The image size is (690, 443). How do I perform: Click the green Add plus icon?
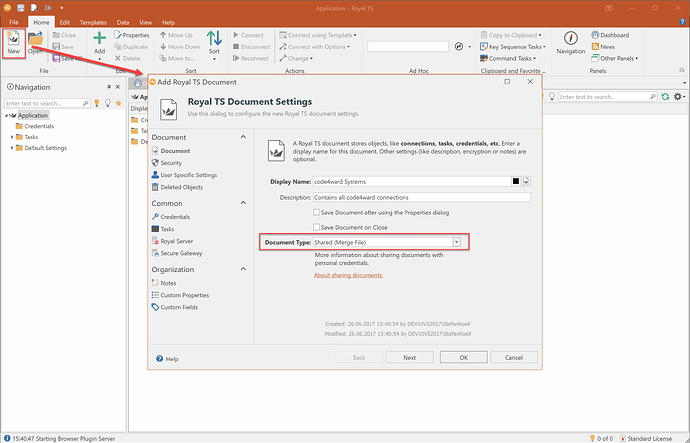(x=99, y=39)
